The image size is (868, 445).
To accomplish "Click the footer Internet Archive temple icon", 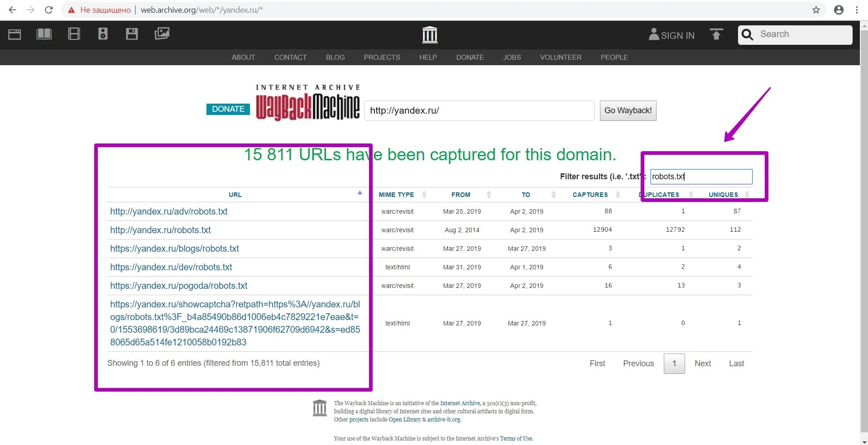I will (x=320, y=408).
